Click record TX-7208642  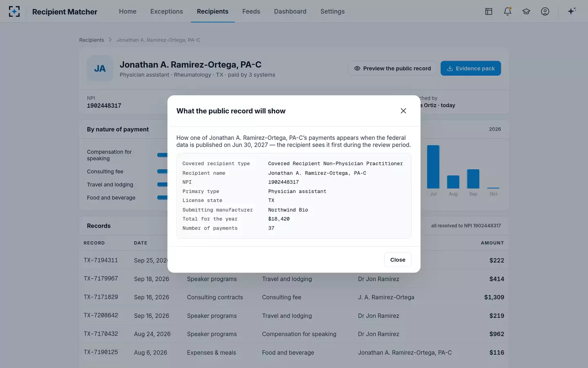click(101, 315)
